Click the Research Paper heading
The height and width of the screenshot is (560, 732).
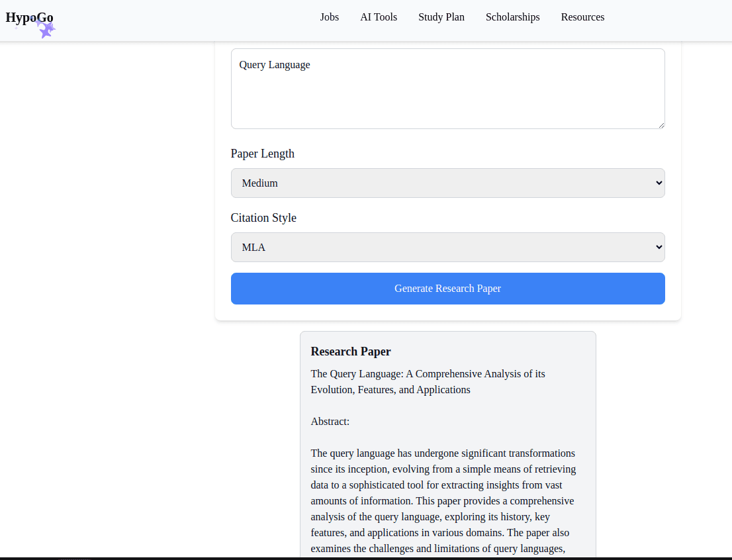coord(351,351)
